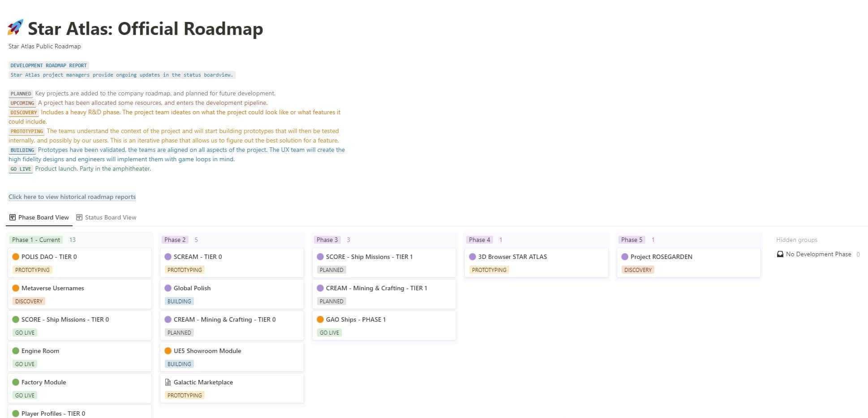
Task: Click the purple dot on SCREAM - TIER 0 card
Action: (168, 256)
